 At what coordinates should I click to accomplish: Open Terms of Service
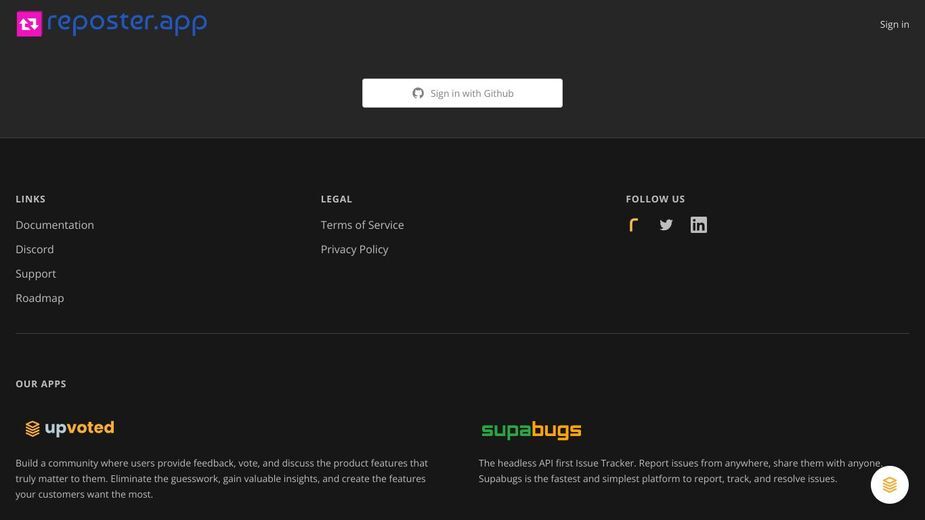[362, 225]
